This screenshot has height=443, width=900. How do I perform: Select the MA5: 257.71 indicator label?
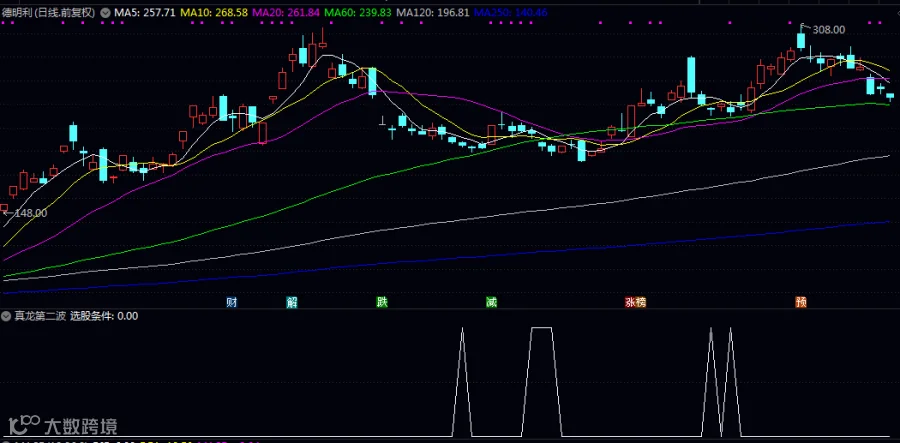pos(145,12)
